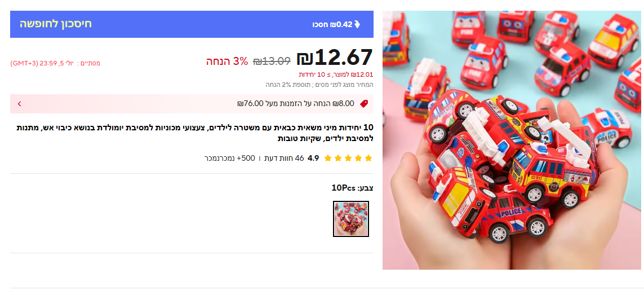The width and height of the screenshot is (644, 290).
Task: Click the red coupon tag icon
Action: coord(364,104)
